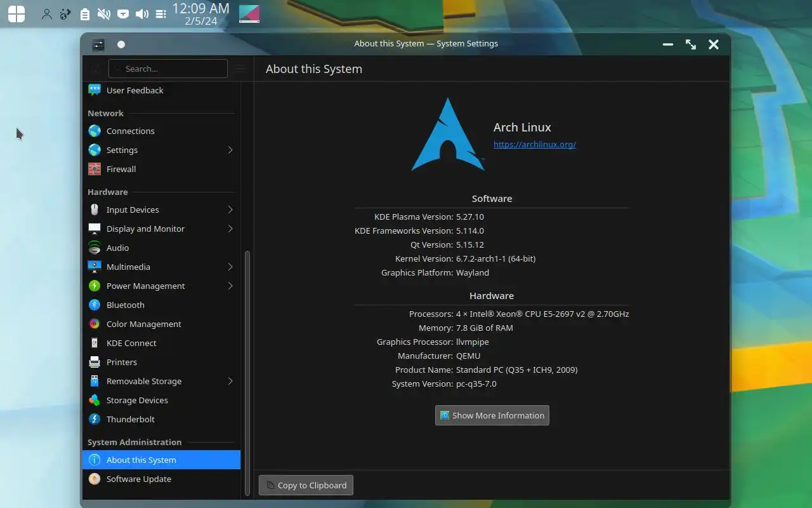Expand the Multimedia chevron
Screen dimensions: 812x508
pyautogui.click(x=230, y=267)
